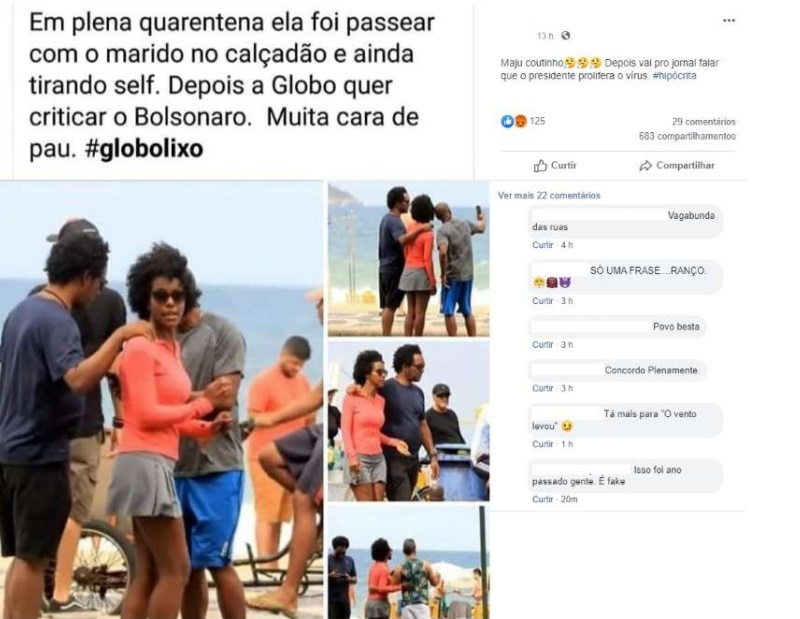Open the bottom beach photo thumbnail

point(409,562)
